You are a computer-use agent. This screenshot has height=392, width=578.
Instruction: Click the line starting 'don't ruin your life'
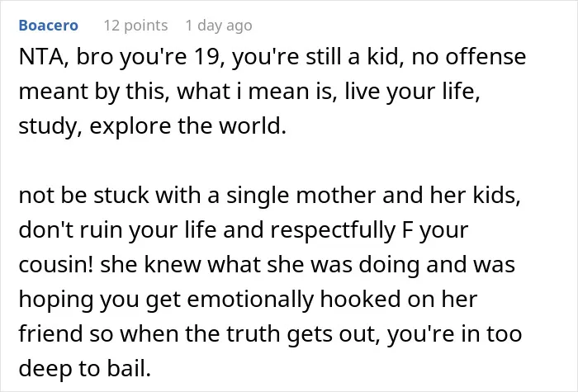[244, 230]
